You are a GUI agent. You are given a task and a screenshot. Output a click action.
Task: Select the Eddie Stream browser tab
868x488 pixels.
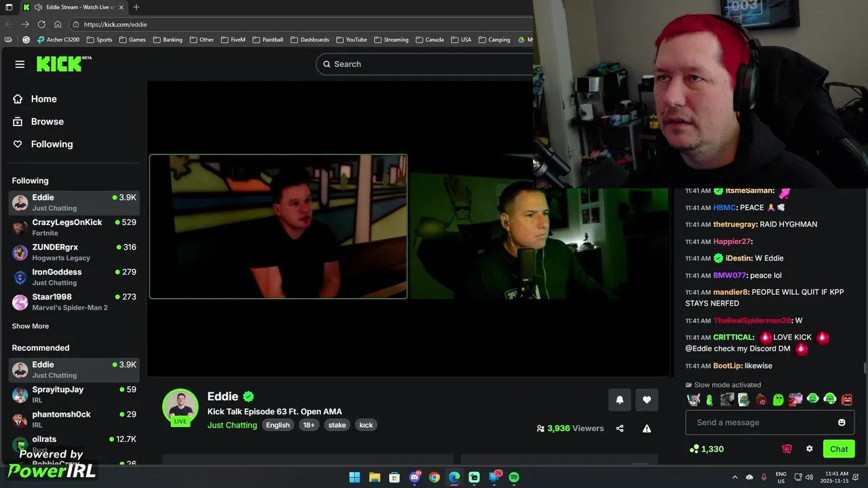pos(74,7)
